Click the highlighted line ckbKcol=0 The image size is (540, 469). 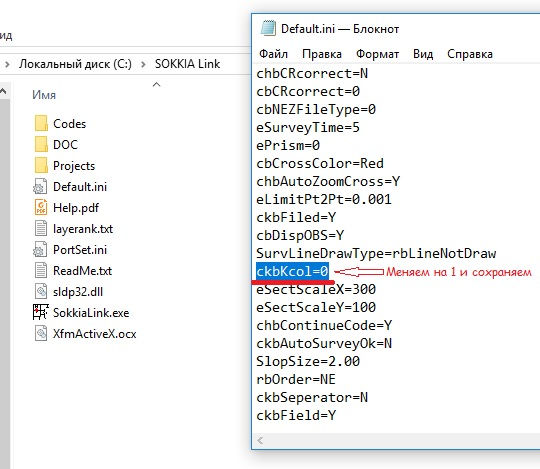click(292, 271)
